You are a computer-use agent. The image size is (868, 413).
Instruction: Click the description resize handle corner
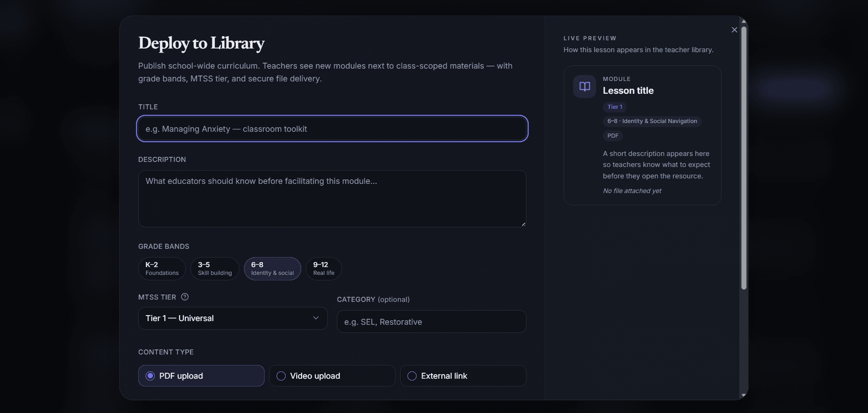coord(523,224)
